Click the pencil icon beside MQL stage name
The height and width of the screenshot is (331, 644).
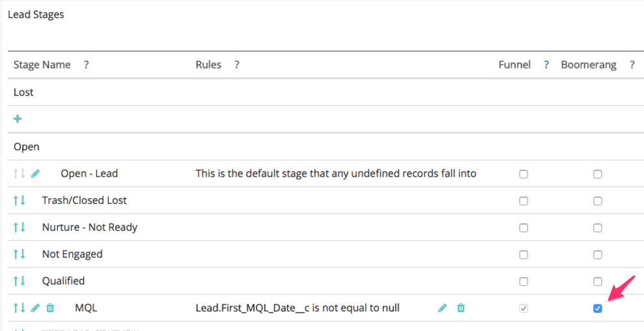coord(36,308)
